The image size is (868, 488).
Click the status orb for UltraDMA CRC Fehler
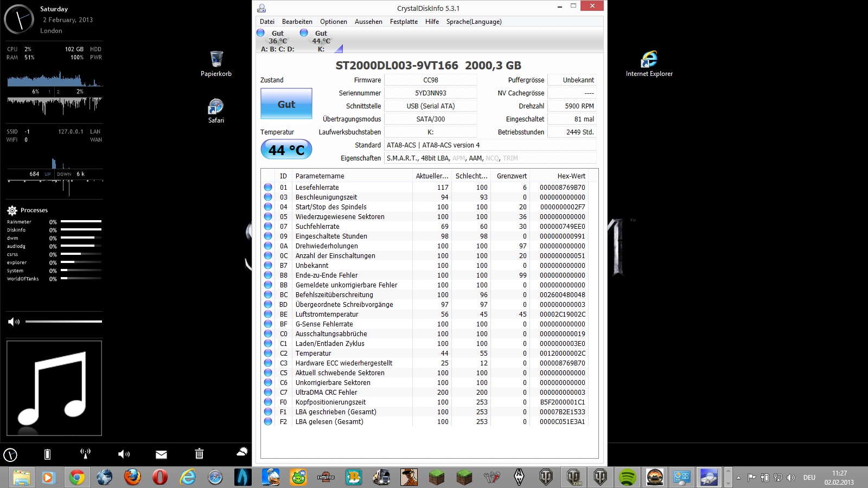coord(268,392)
